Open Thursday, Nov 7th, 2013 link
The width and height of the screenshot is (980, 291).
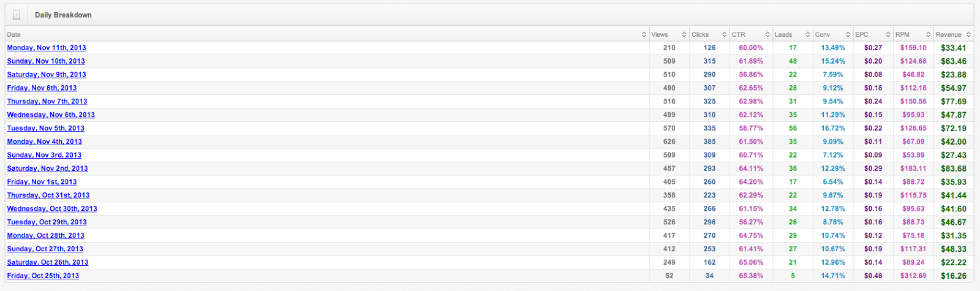click(47, 102)
